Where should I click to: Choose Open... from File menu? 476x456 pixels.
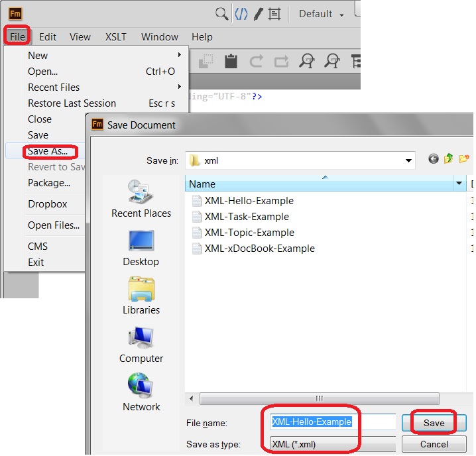tap(97, 72)
